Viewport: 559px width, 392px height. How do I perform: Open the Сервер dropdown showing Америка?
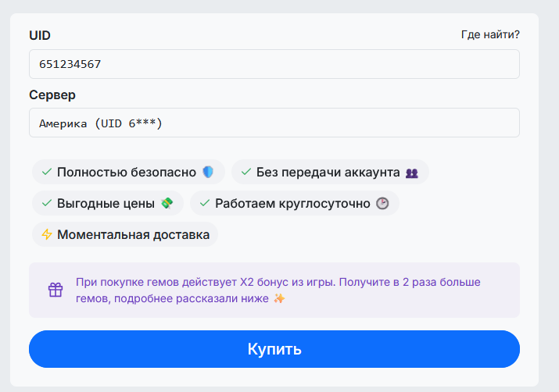(x=274, y=123)
